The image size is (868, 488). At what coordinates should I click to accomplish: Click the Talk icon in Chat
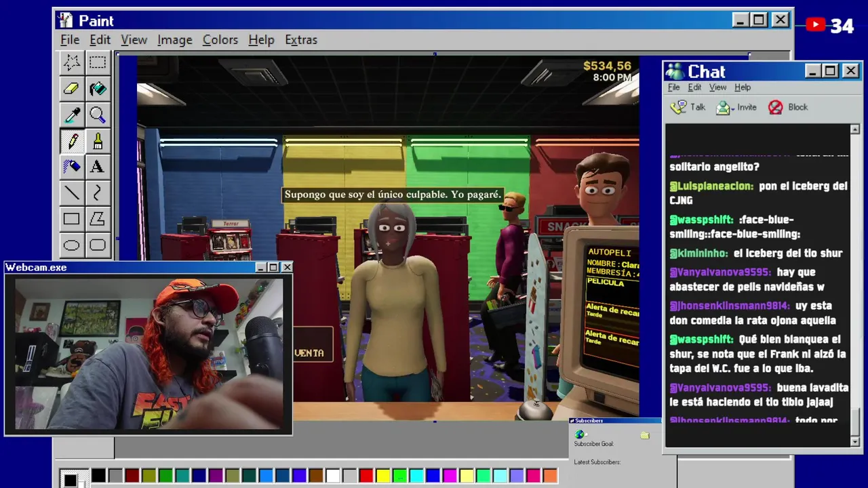678,107
